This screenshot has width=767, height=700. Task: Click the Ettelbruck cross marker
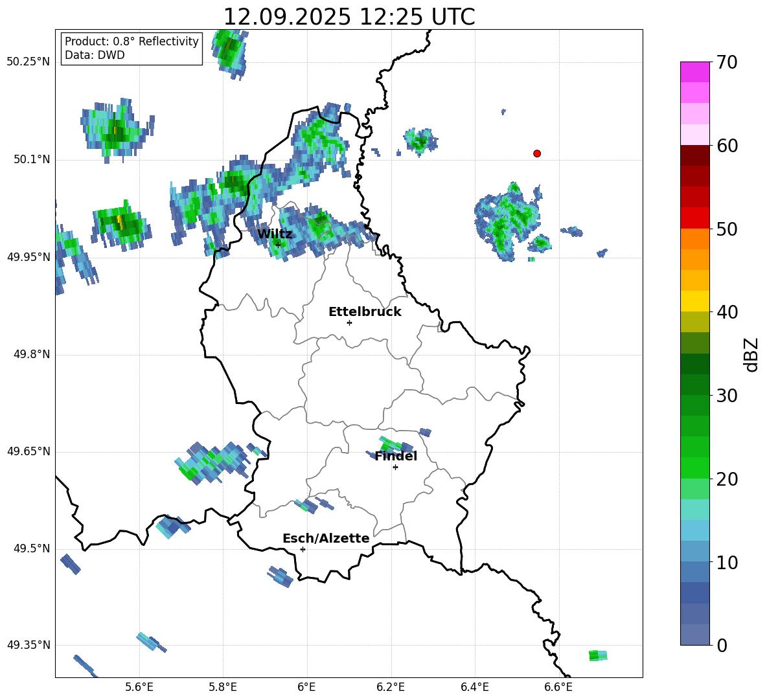point(349,322)
